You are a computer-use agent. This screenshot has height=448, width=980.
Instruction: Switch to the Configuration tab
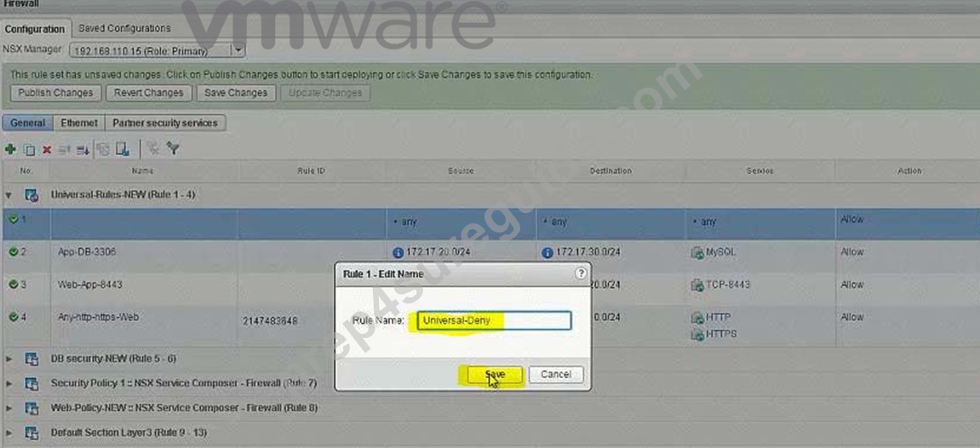click(35, 29)
